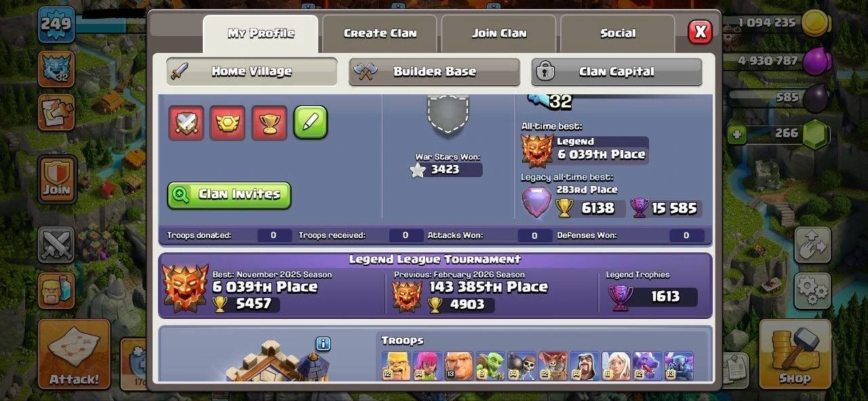
Task: Click the red trophy badge icon
Action: coord(269,123)
